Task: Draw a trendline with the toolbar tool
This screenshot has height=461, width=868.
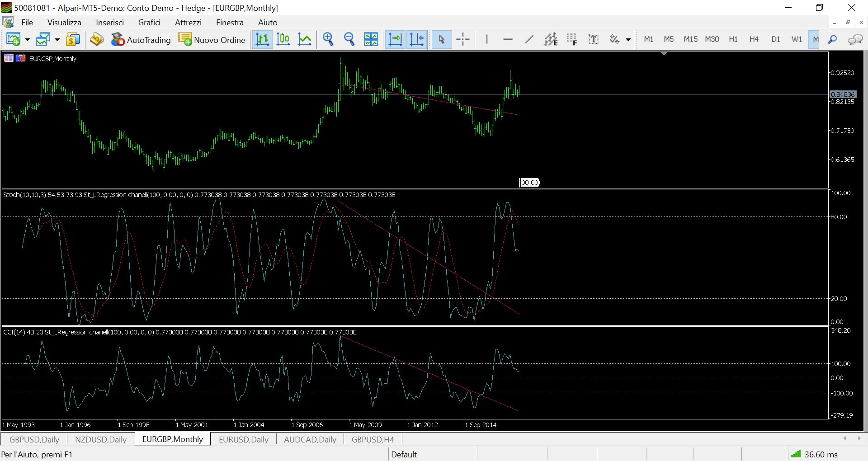Action: tap(529, 40)
